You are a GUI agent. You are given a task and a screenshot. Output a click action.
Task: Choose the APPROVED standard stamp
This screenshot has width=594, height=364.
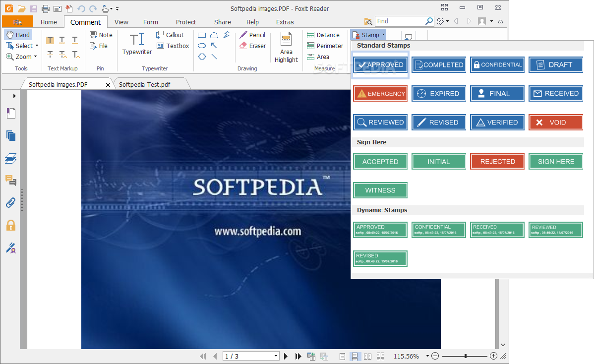coord(380,65)
